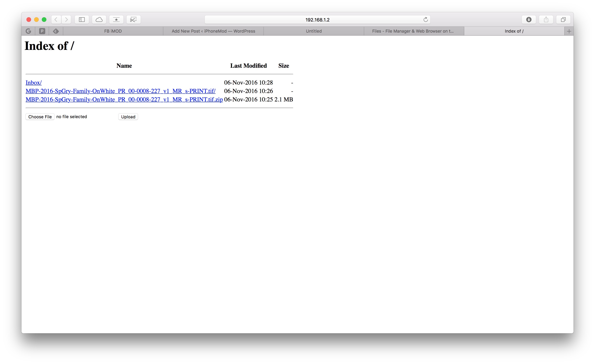Screen dimensions: 595x364
Task: Reload the page with the refresh icon
Action: coord(426,20)
